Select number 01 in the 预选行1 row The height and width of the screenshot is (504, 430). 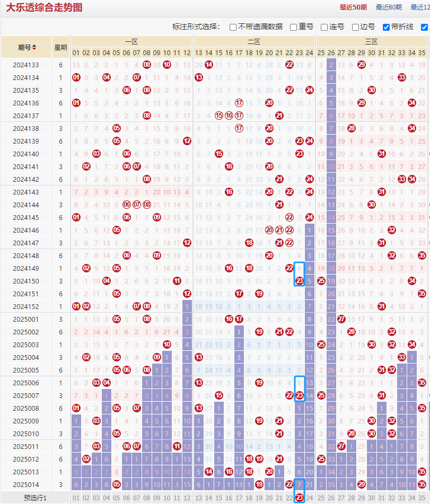click(76, 497)
